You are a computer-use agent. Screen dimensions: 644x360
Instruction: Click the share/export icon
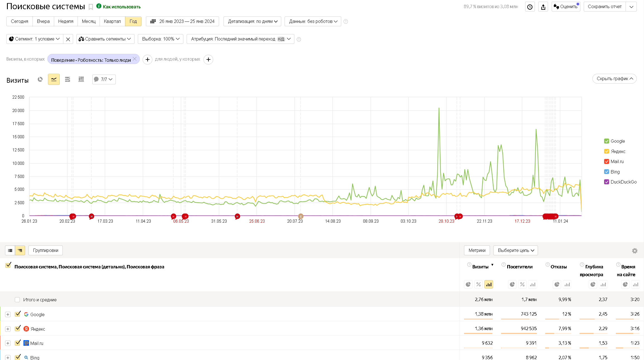click(x=543, y=7)
